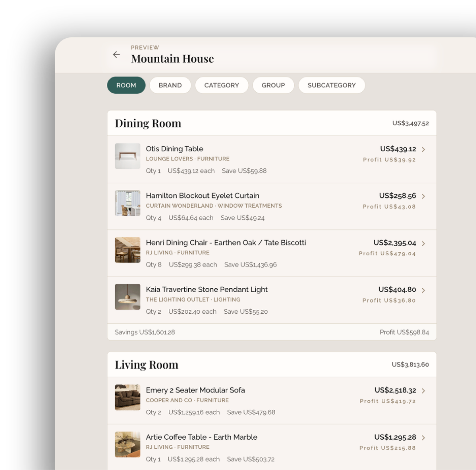Open Henri Dining Chair details chevron

tap(424, 243)
